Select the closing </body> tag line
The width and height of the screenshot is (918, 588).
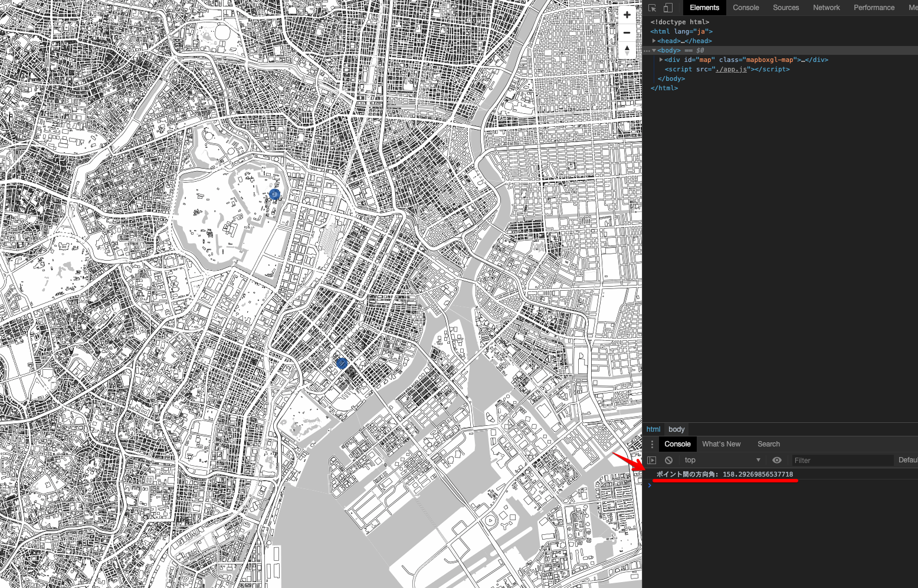671,78
